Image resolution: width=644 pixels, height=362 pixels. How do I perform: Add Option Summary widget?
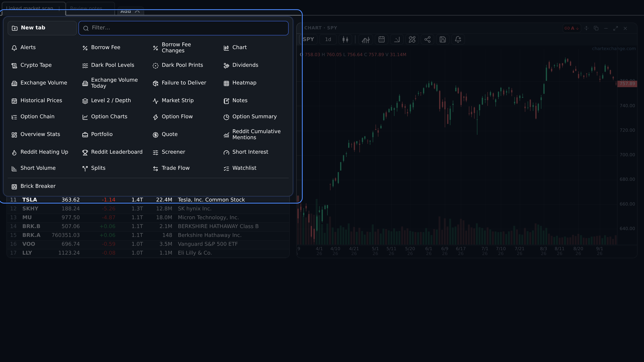250,117
